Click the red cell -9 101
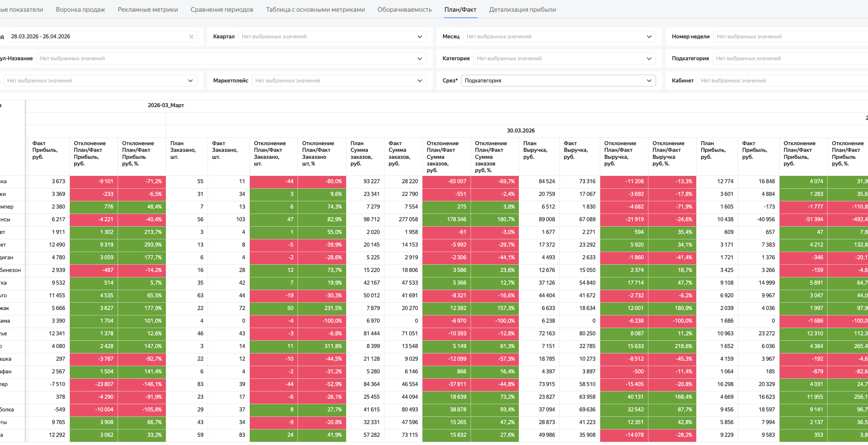 (x=94, y=182)
